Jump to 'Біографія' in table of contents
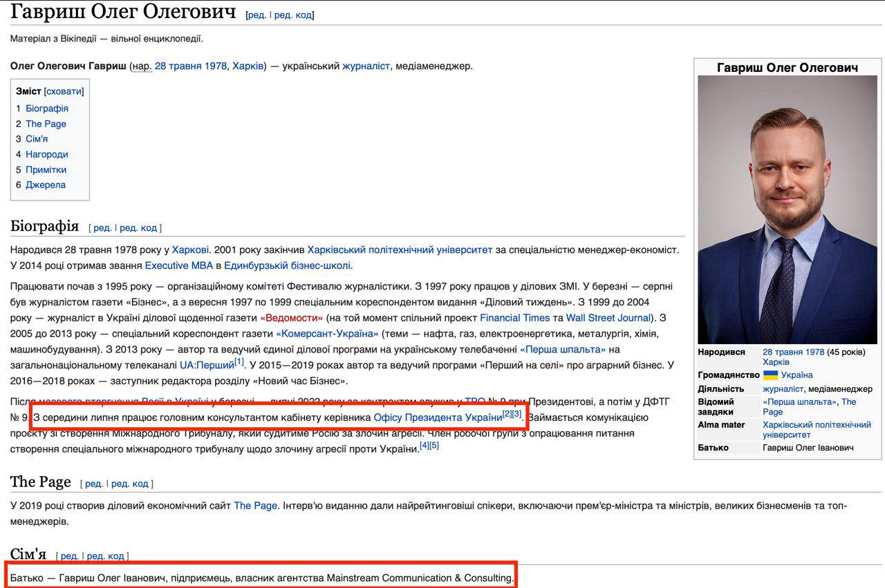This screenshot has height=588, width=885. coord(47,108)
